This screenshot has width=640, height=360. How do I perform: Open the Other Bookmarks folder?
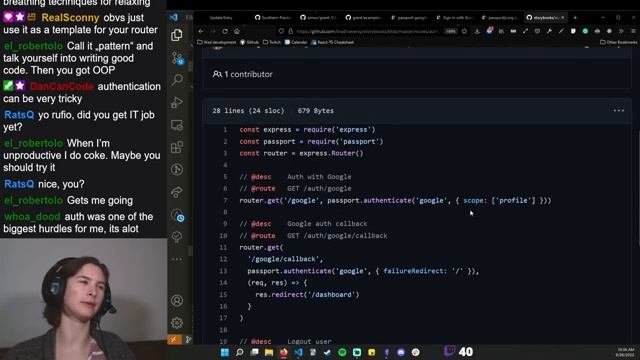[x=618, y=42]
